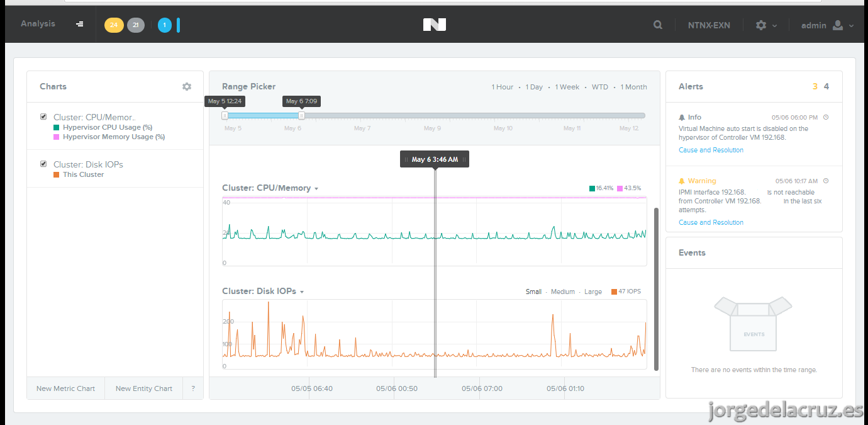This screenshot has width=868, height=425.
Task: Uncheck the Cluster: Disk IOPs chart checkbox
Action: 43,164
